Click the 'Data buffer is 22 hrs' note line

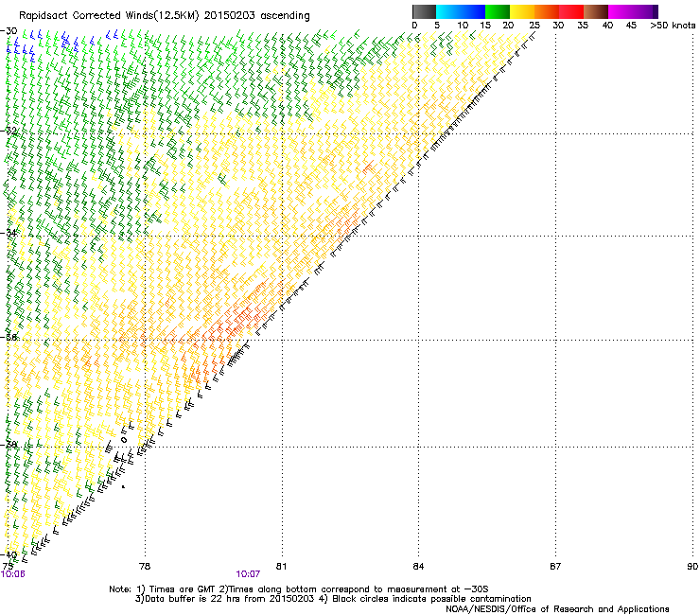click(333, 599)
